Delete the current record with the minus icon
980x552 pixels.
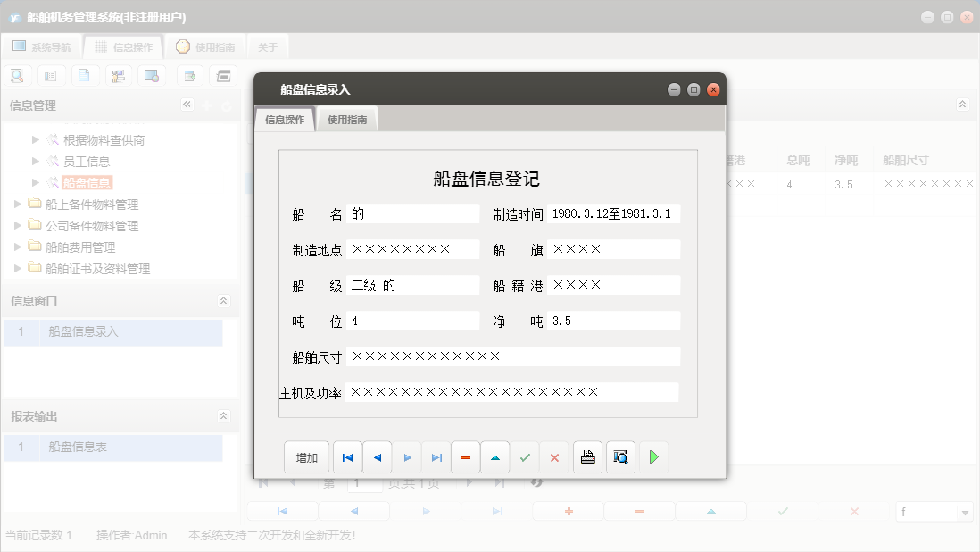coord(465,456)
